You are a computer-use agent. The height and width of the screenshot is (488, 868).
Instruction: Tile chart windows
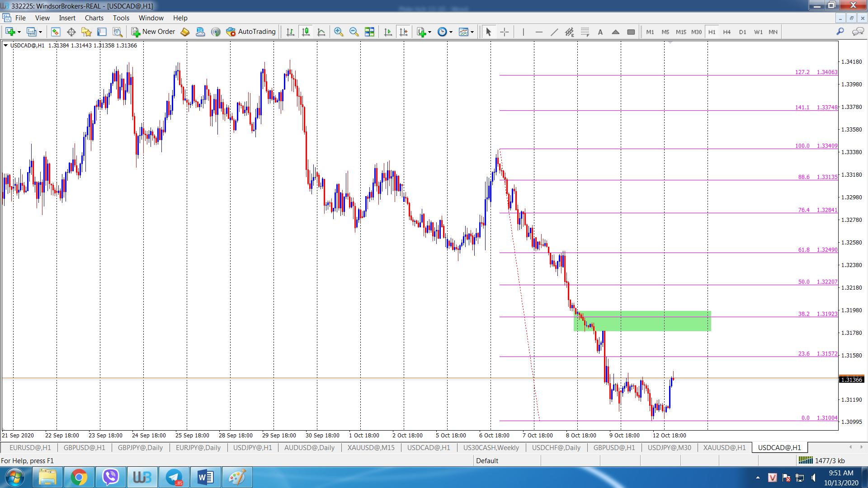click(369, 32)
